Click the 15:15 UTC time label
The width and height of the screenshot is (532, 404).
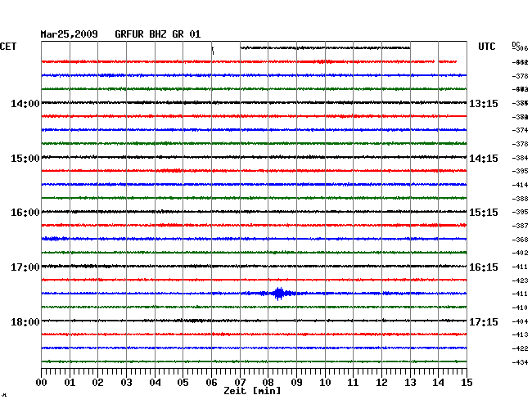(484, 213)
